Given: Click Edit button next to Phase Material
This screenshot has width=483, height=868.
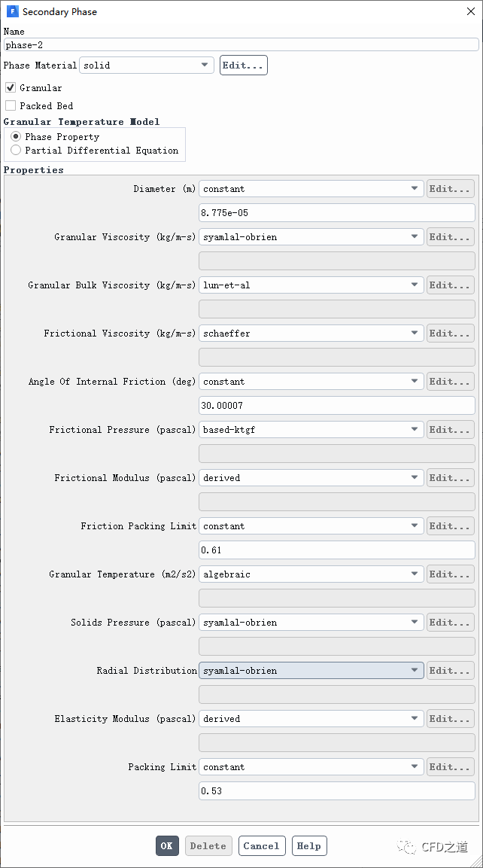Looking at the screenshot, I should [x=243, y=65].
